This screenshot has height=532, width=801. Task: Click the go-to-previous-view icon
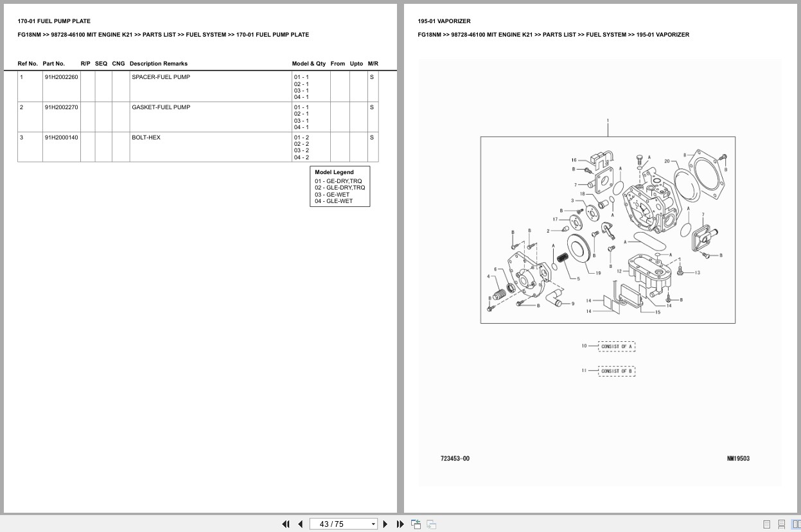(416, 524)
